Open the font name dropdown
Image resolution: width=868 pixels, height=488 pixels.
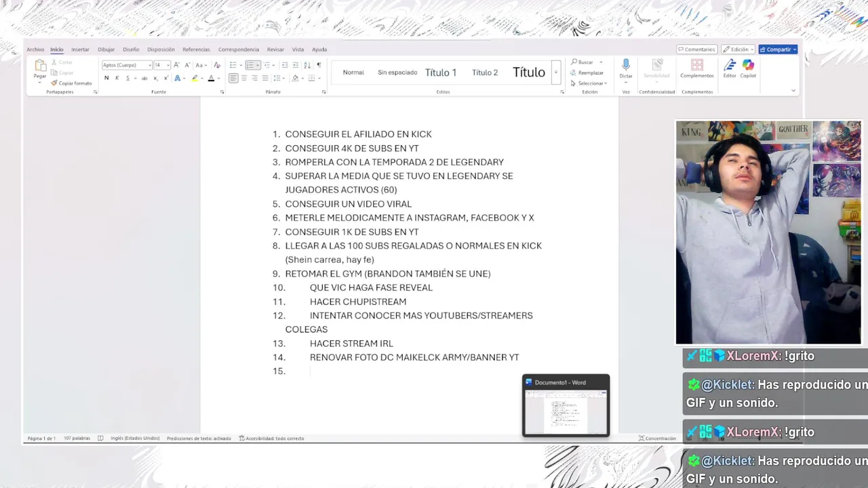click(150, 65)
